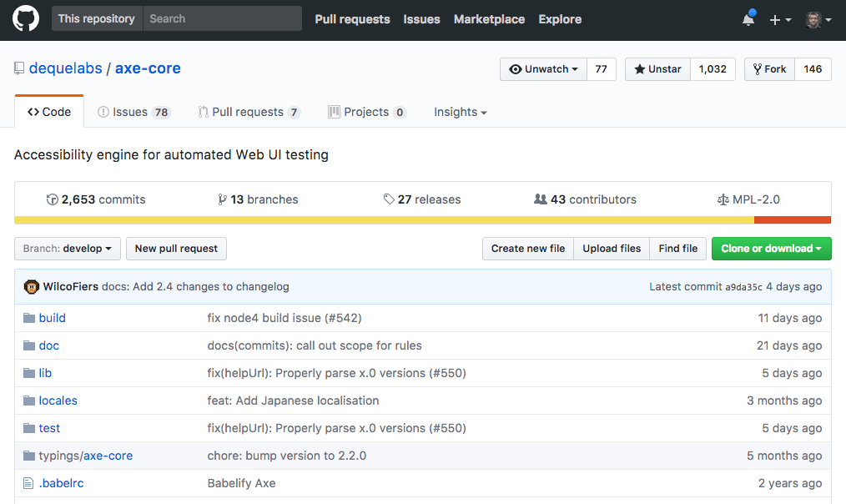Open the dequelabs organization link
The image size is (846, 504).
65,68
